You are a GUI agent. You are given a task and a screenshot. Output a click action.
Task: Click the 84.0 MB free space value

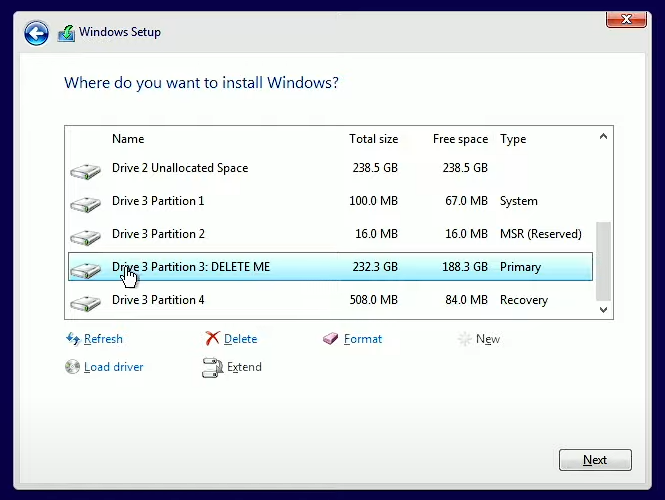pos(467,300)
